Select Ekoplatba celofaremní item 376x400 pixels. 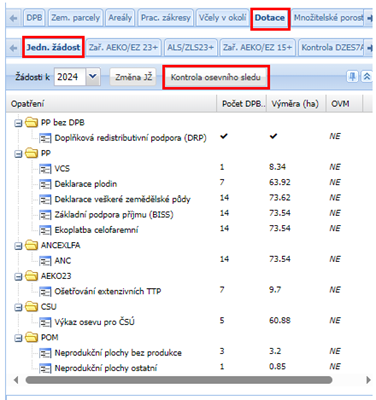click(96, 230)
